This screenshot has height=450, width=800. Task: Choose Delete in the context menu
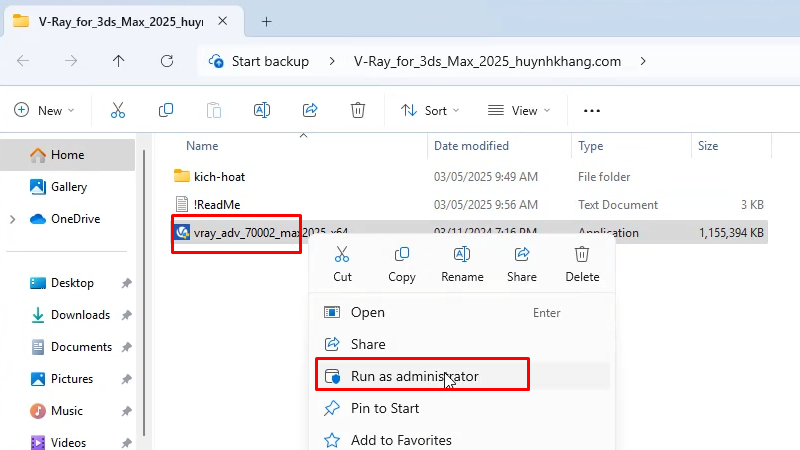pos(582,264)
